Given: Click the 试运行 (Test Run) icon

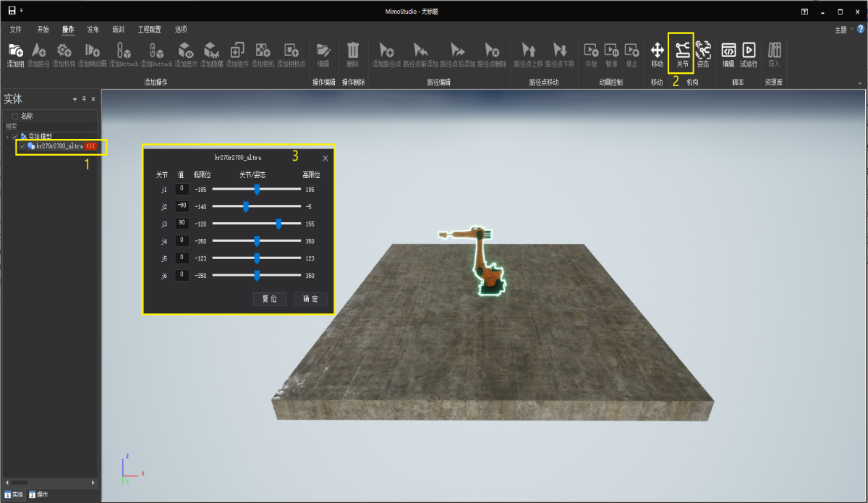Looking at the screenshot, I should (x=749, y=51).
